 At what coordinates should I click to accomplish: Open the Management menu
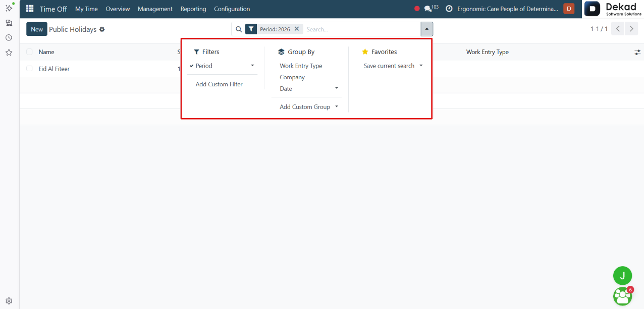(x=155, y=9)
